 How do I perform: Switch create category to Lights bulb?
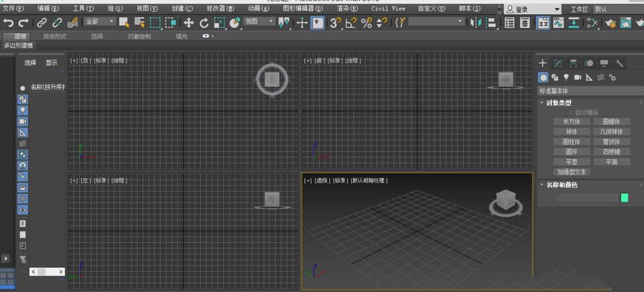[x=566, y=77]
